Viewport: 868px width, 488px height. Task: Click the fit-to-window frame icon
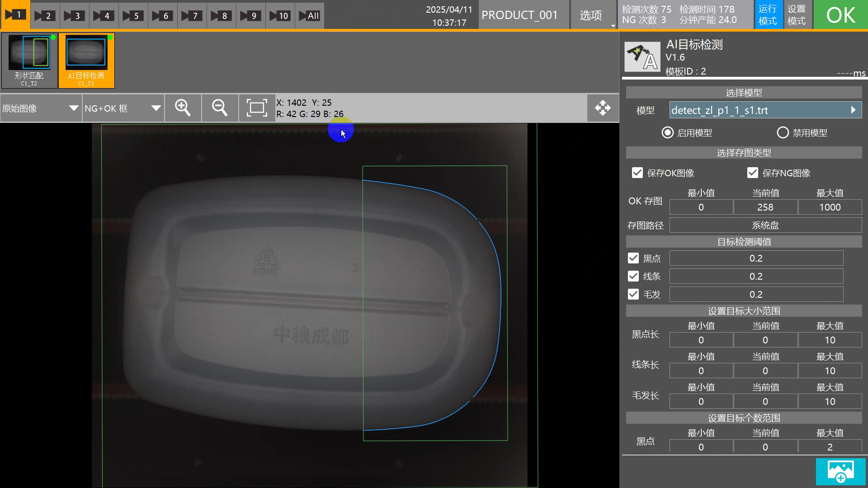coord(256,108)
